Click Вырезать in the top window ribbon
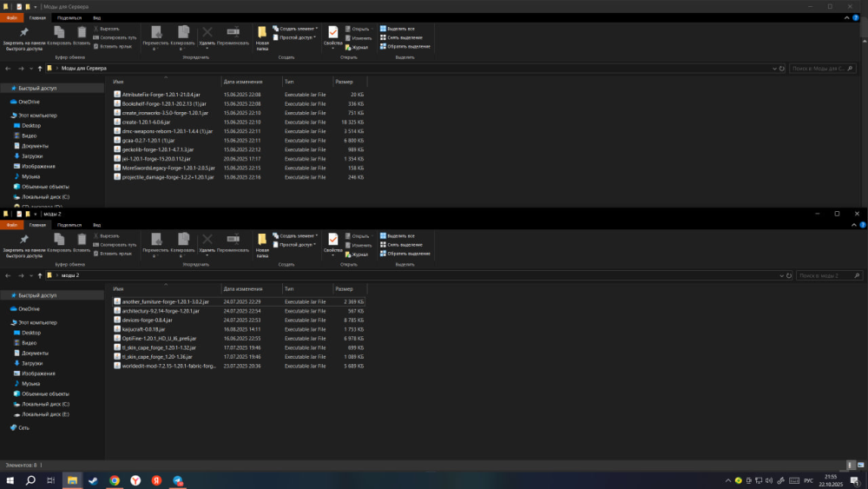 (106, 29)
